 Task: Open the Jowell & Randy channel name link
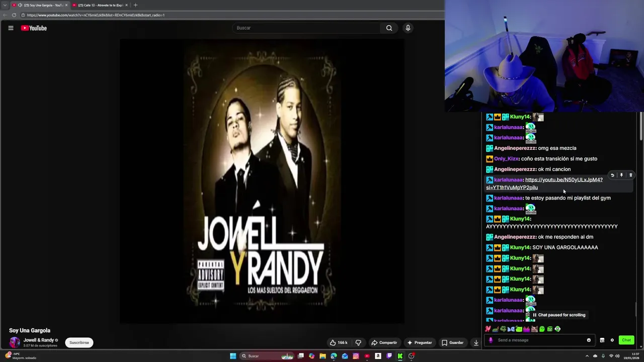[39, 340]
